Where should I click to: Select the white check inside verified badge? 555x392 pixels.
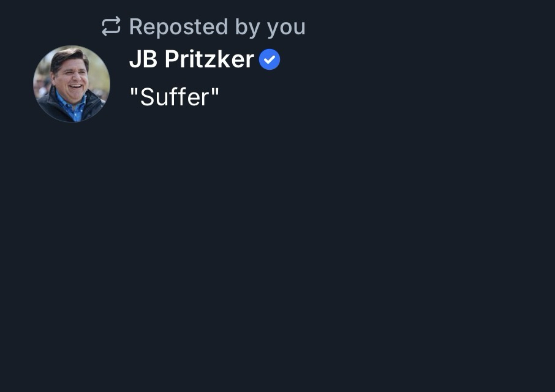[x=270, y=59]
